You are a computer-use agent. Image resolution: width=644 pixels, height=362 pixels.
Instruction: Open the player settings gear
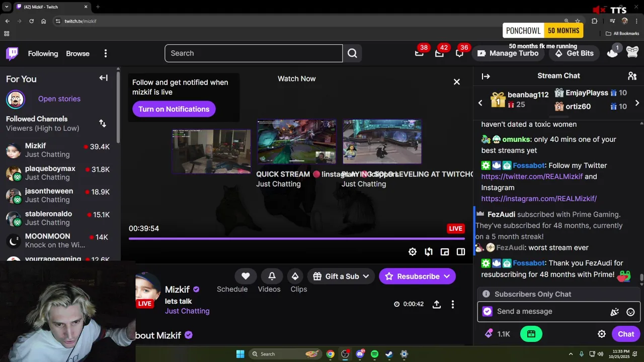click(x=413, y=252)
